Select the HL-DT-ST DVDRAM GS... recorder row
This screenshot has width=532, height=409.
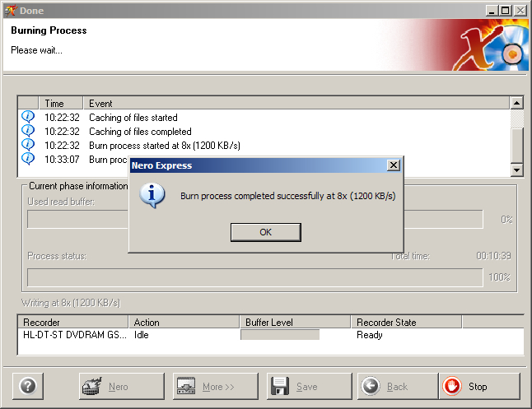point(271,335)
